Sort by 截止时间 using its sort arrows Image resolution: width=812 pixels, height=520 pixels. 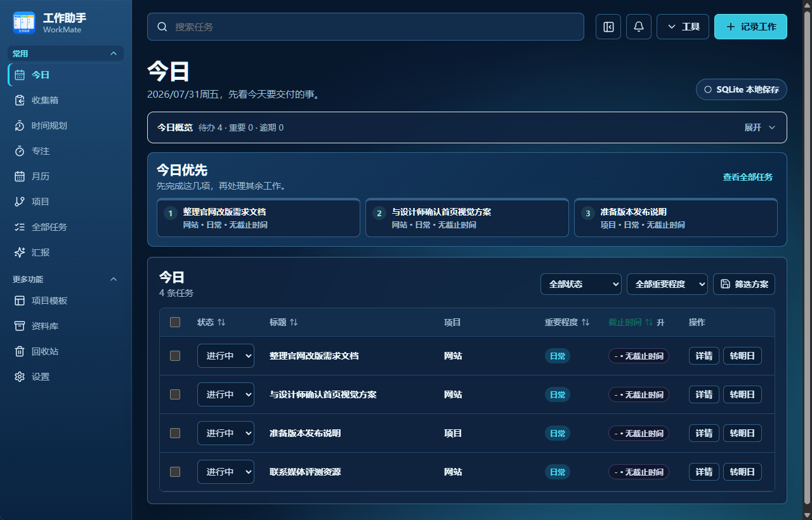[x=649, y=322]
